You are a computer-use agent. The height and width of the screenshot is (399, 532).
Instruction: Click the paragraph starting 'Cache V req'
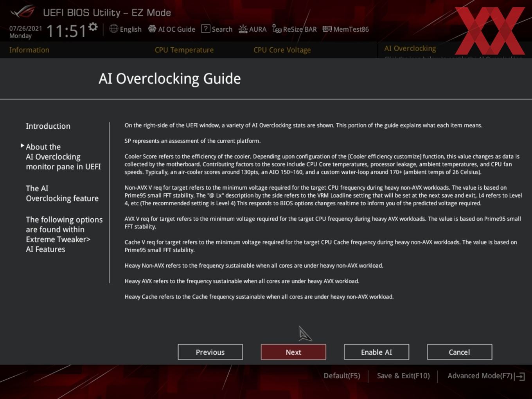pyautogui.click(x=321, y=246)
